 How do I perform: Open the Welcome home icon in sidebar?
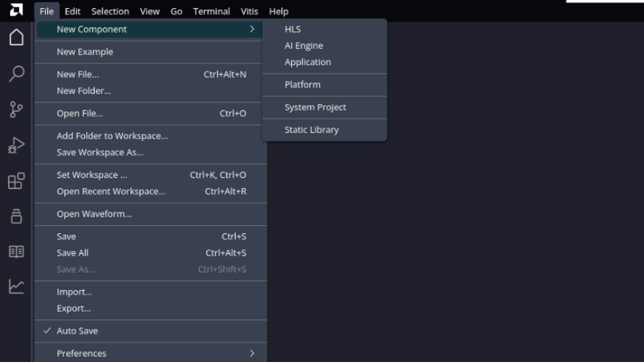click(x=17, y=37)
